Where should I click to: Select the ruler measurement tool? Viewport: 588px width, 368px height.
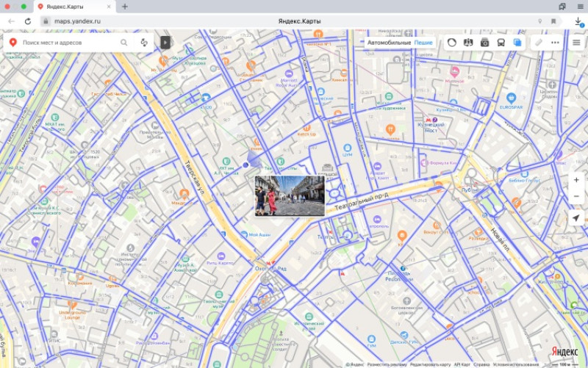[539, 43]
